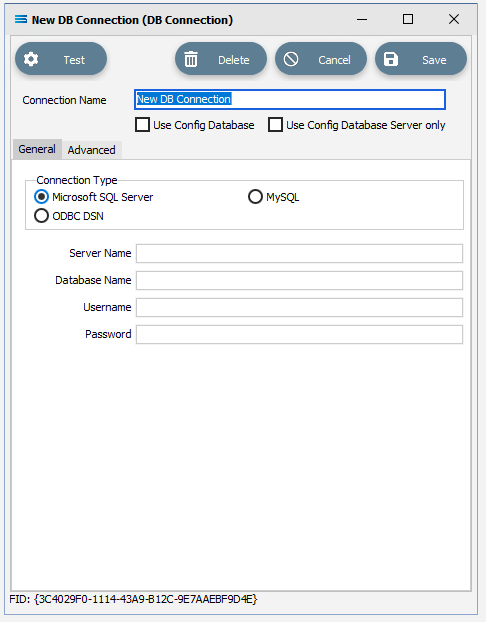486x622 pixels.
Task: Click the Save button label
Action: point(434,60)
